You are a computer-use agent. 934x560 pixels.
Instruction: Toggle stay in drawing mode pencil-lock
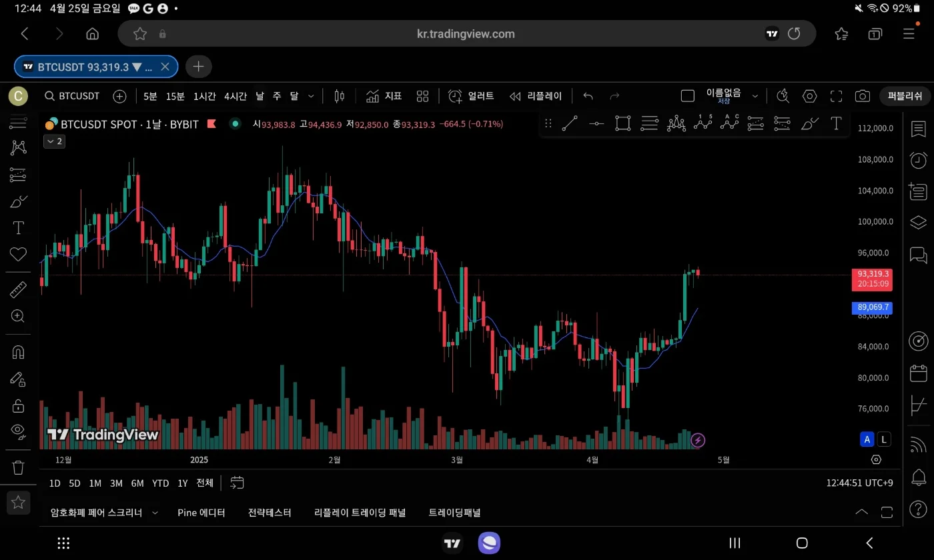click(18, 379)
